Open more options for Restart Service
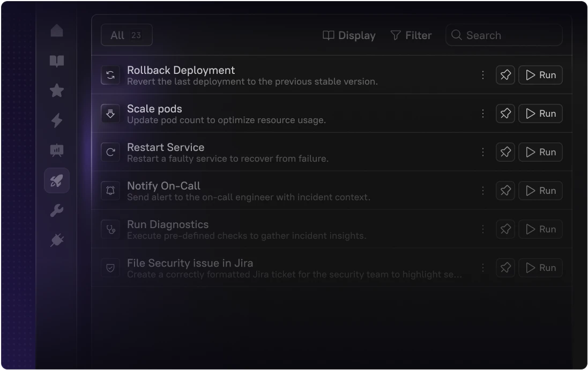The image size is (588, 370). (x=482, y=152)
